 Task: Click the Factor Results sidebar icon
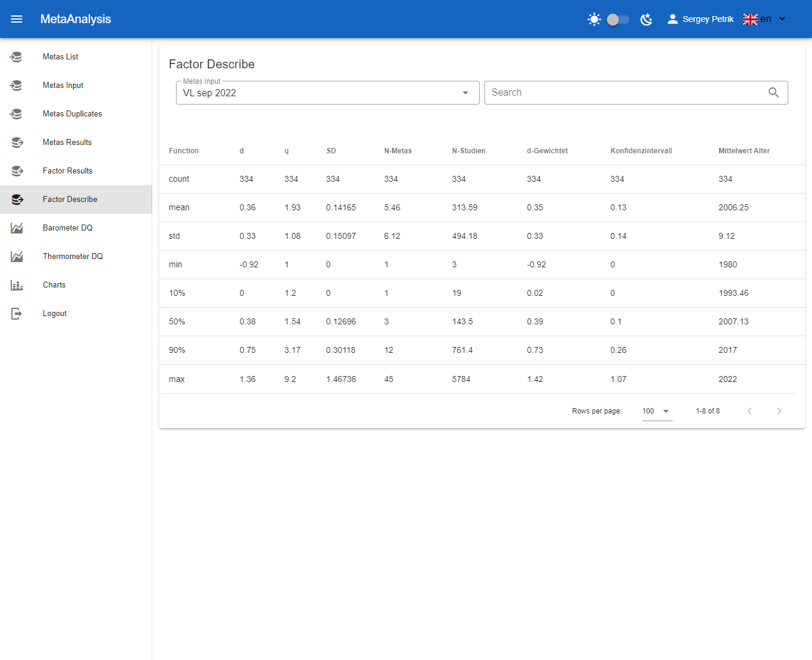pyautogui.click(x=17, y=171)
